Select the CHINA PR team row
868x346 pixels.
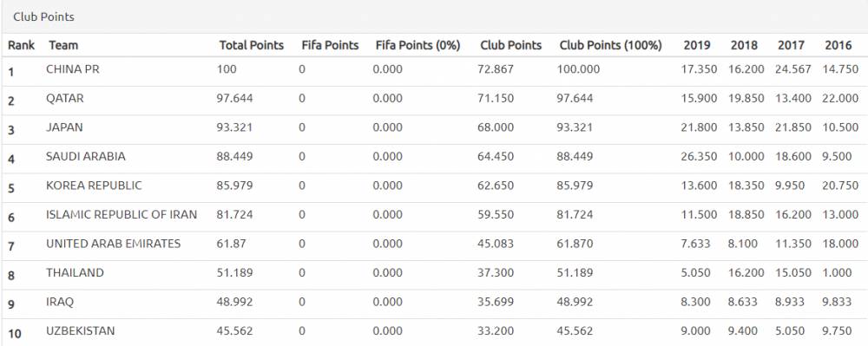(x=434, y=71)
